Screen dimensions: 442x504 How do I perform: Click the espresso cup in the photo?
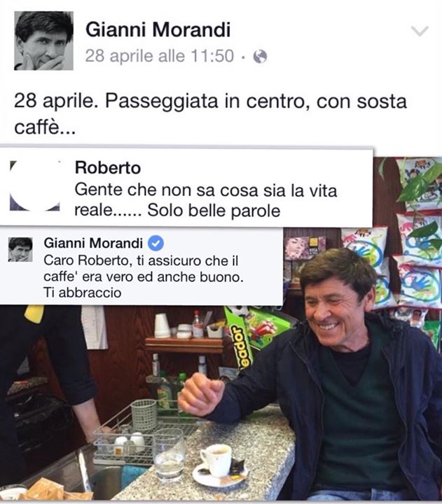pos(216,461)
